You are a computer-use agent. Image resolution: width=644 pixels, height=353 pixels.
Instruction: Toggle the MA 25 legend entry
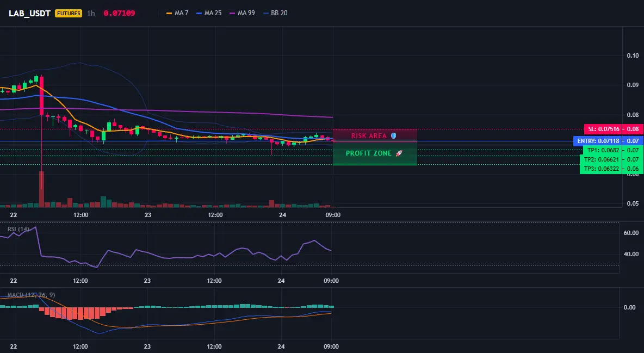[x=209, y=13]
